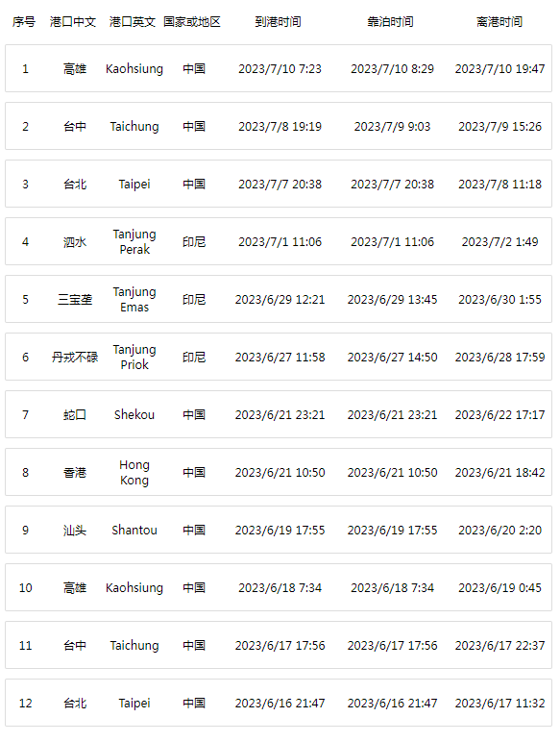560x742 pixels.
Task: Click the 离港时间 column header
Action: (499, 22)
